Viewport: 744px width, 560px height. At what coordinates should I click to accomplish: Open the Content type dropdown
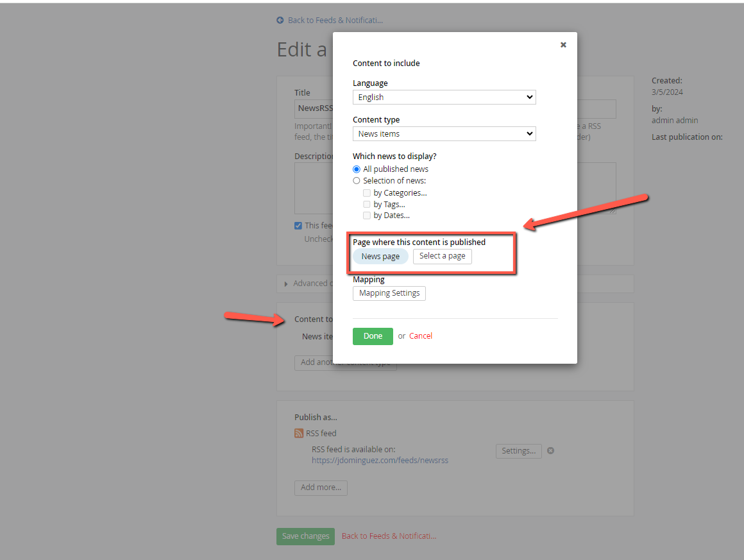coord(444,134)
